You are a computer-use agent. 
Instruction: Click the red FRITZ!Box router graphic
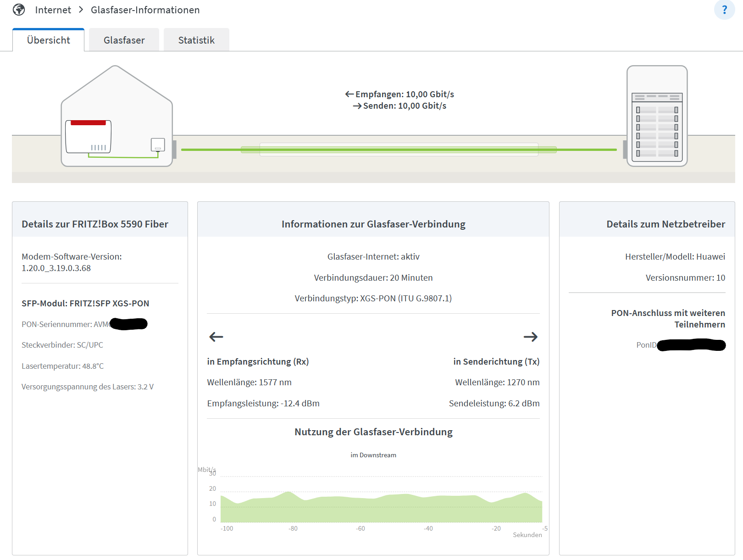(x=89, y=137)
